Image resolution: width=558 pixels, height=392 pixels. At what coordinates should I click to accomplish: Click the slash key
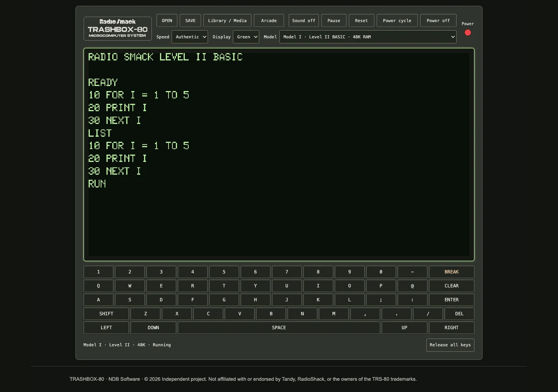pos(428,314)
